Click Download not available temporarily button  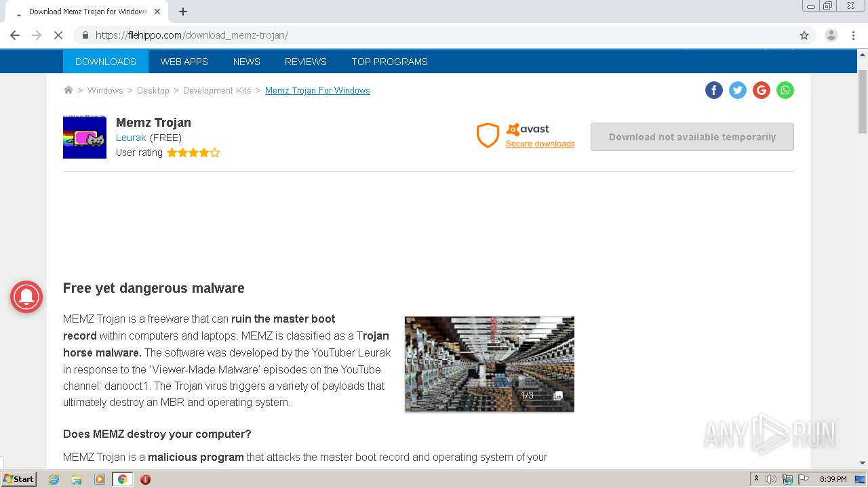click(x=692, y=137)
